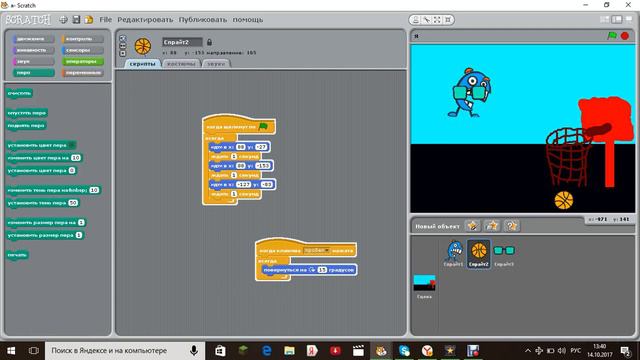Click value 10 in change pen color block
The width and height of the screenshot is (640, 360).
[x=76, y=158]
